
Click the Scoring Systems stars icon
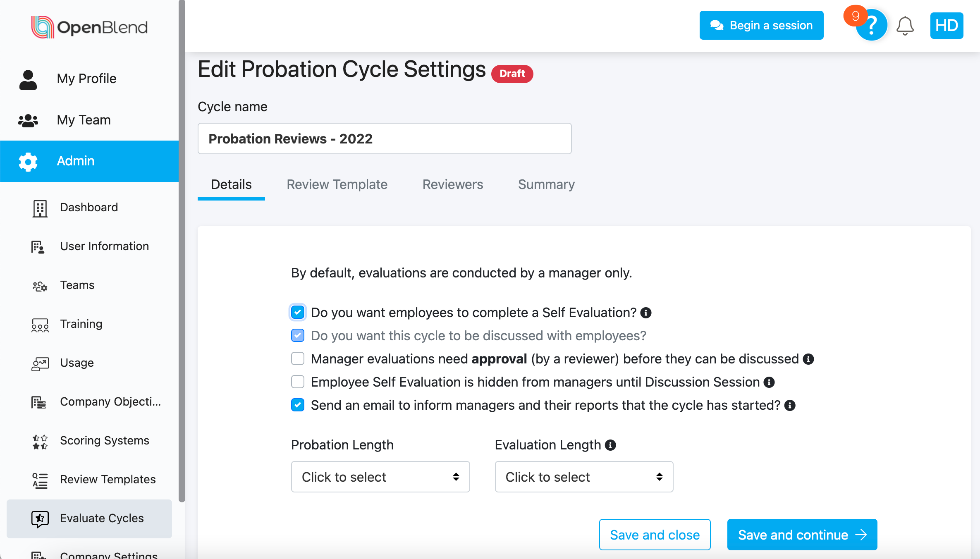pos(40,441)
